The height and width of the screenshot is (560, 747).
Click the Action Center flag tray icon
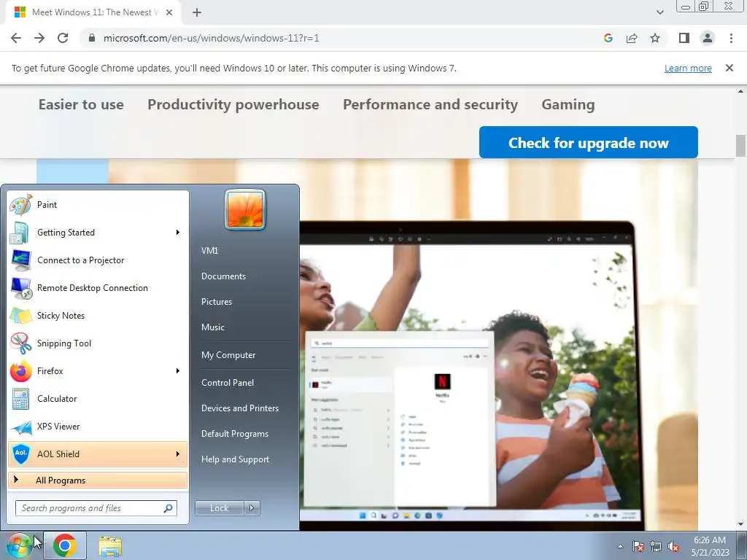click(x=638, y=547)
